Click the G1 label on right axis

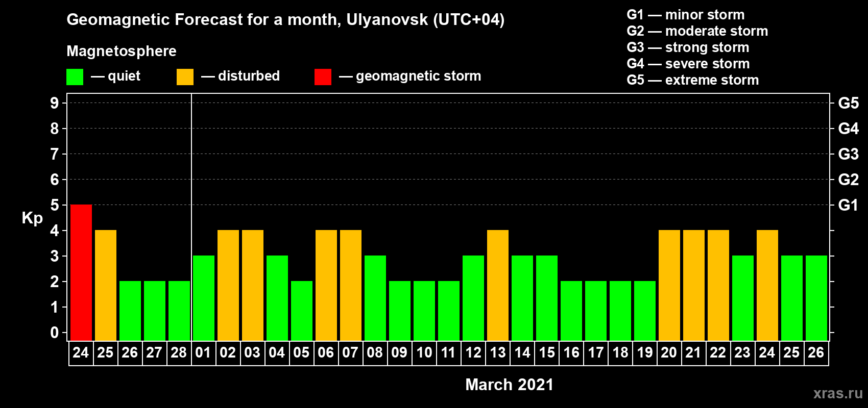click(848, 205)
